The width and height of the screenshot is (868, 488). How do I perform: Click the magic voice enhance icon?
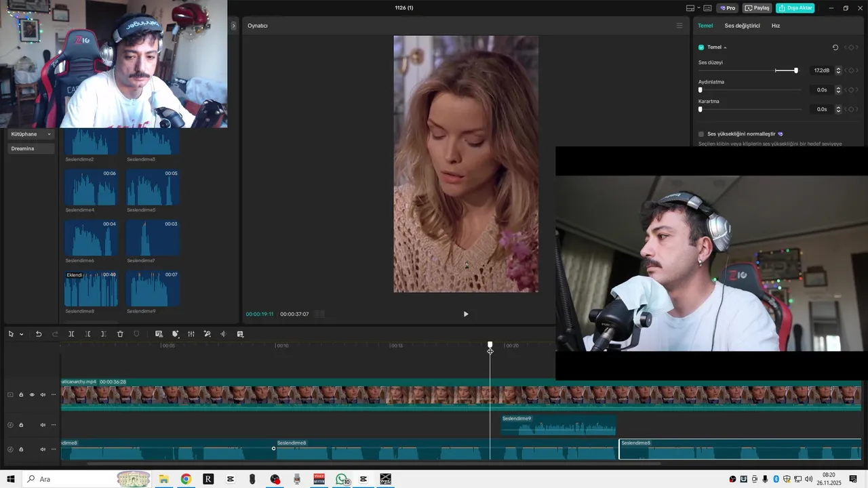[208, 334]
